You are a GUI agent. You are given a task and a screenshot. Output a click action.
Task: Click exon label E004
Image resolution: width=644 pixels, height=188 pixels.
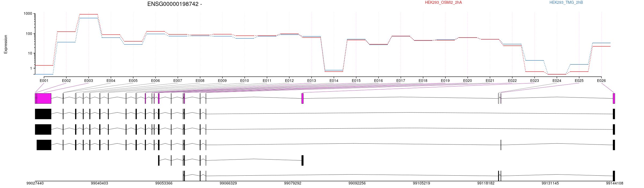[111, 81]
